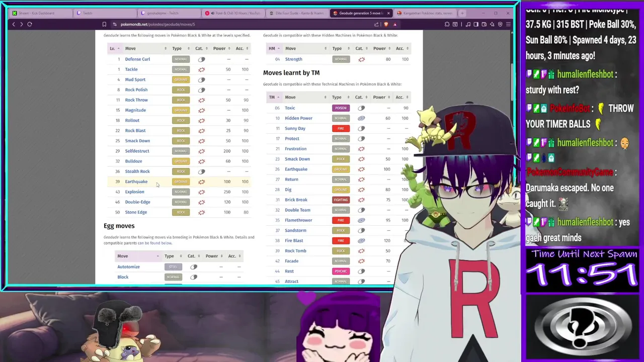Click ROCK type badge for Rock Throw

tap(181, 100)
